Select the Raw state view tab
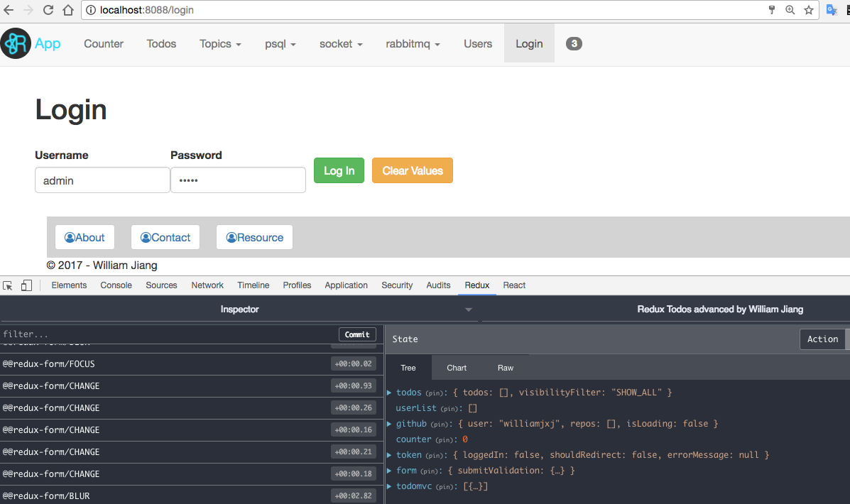Screen dimensions: 850x504 pyautogui.click(x=505, y=368)
